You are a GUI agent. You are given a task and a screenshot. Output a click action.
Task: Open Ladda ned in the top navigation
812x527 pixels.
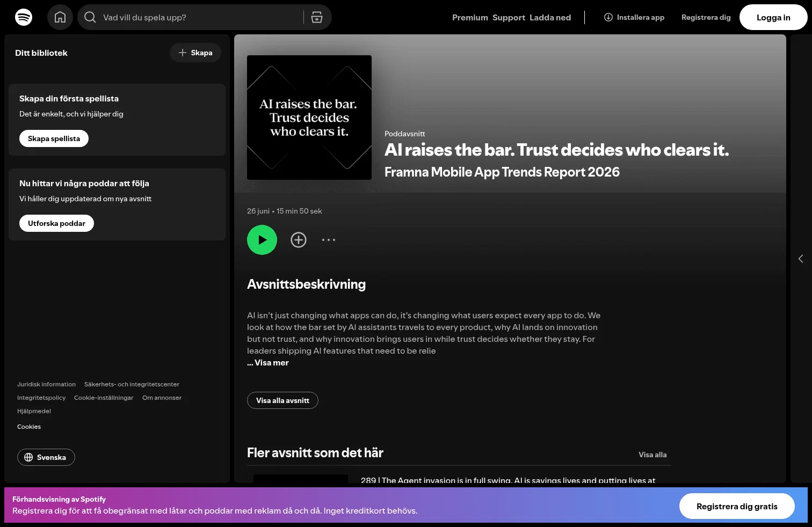[x=550, y=17]
